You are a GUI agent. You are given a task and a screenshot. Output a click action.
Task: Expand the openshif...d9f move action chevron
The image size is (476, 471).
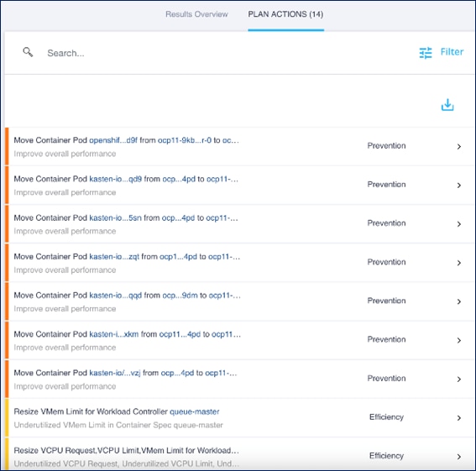459,147
